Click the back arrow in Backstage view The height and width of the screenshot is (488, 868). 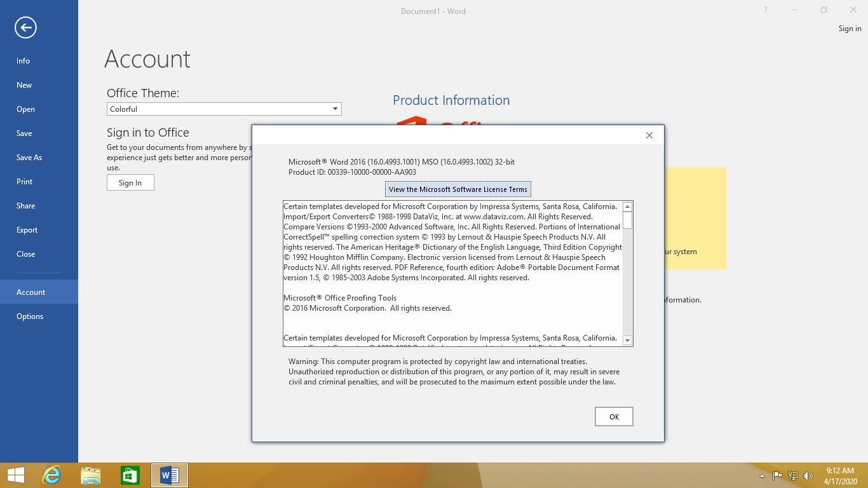pos(26,27)
